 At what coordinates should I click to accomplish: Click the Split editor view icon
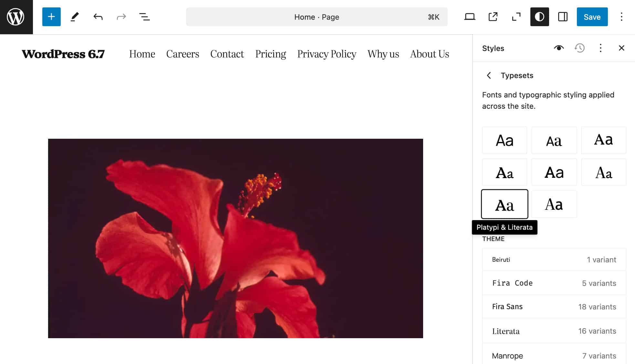pyautogui.click(x=563, y=16)
